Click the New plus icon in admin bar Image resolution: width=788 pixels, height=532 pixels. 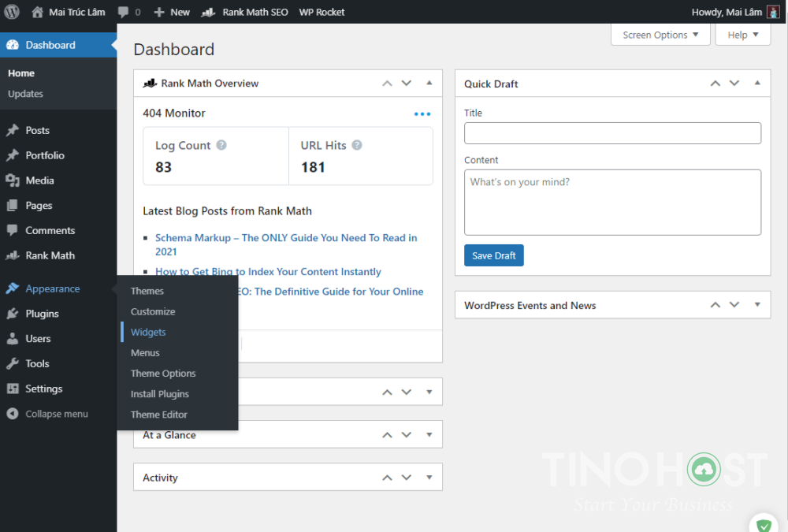(159, 12)
